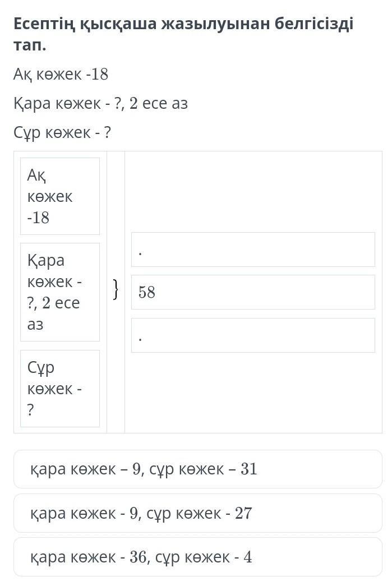Choose option қара көжек - 9, сұр көжек - 27
The height and width of the screenshot is (586, 392).
197,513
